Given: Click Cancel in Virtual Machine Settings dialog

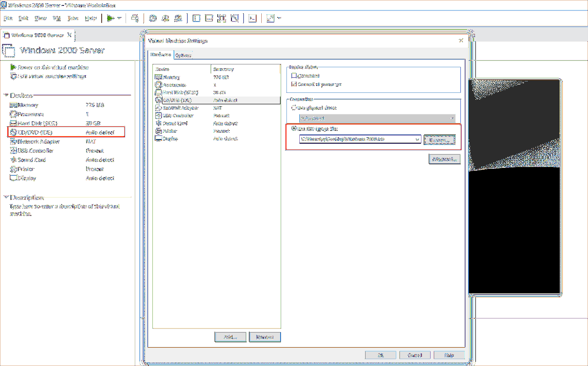Looking at the screenshot, I should (x=415, y=355).
